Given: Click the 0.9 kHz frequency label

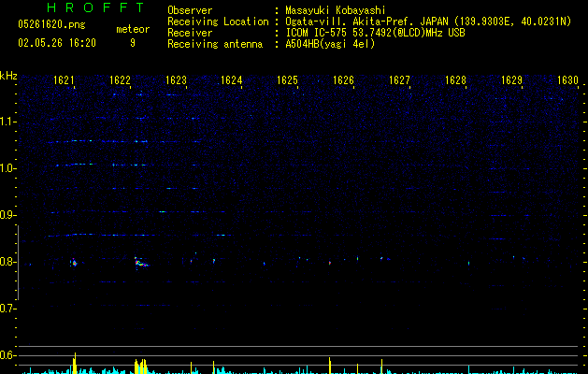Looking at the screenshot, I should [8, 215].
